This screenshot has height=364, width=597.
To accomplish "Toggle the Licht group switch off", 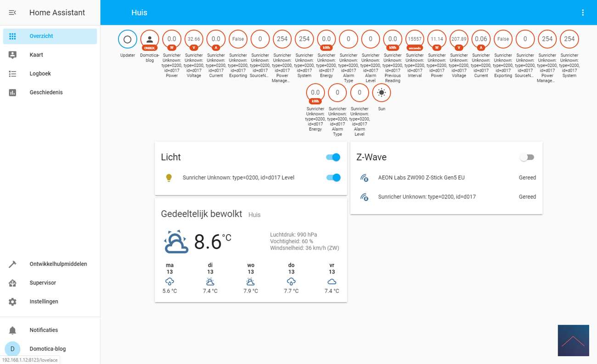I will pyautogui.click(x=333, y=157).
